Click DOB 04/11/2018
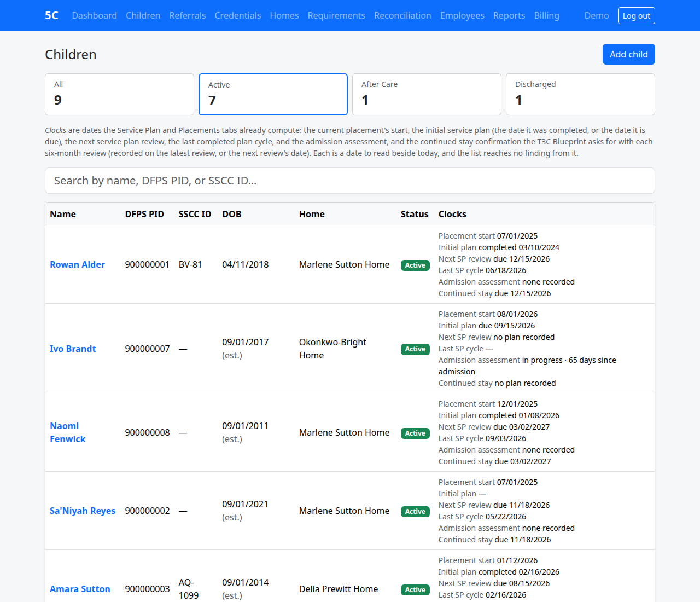This screenshot has height=602, width=700. tap(246, 264)
